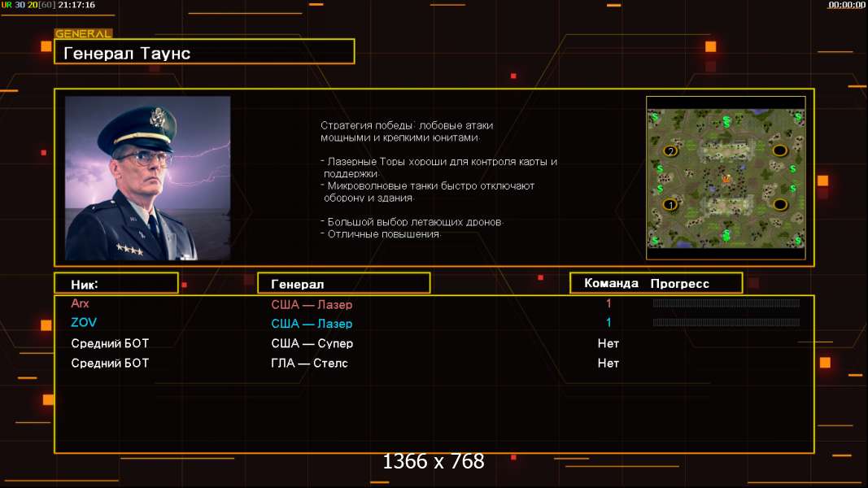Click the 'Стратегия победы' description line
This screenshot has height=488, width=868.
[406, 125]
